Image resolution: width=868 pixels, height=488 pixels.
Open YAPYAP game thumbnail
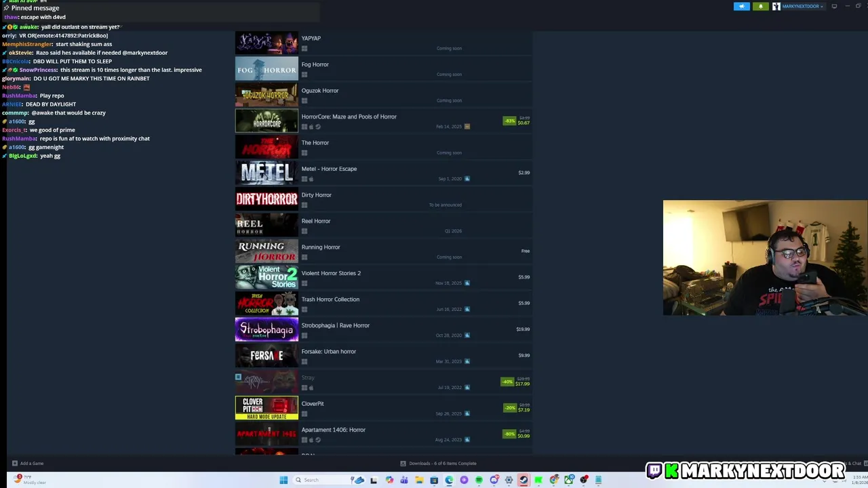click(x=267, y=43)
